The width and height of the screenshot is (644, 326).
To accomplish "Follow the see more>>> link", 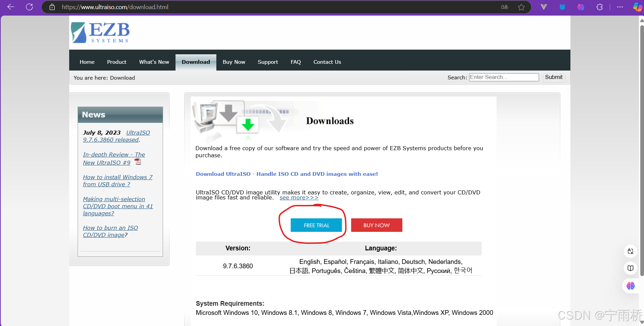I will (x=299, y=198).
